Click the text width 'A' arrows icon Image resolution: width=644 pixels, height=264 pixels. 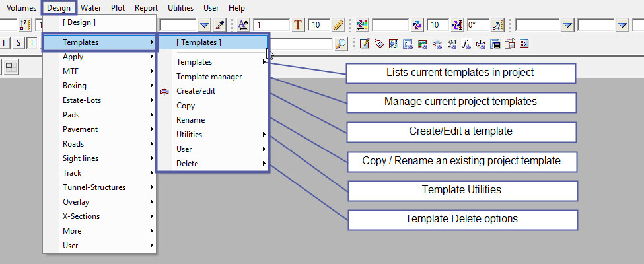click(x=243, y=25)
